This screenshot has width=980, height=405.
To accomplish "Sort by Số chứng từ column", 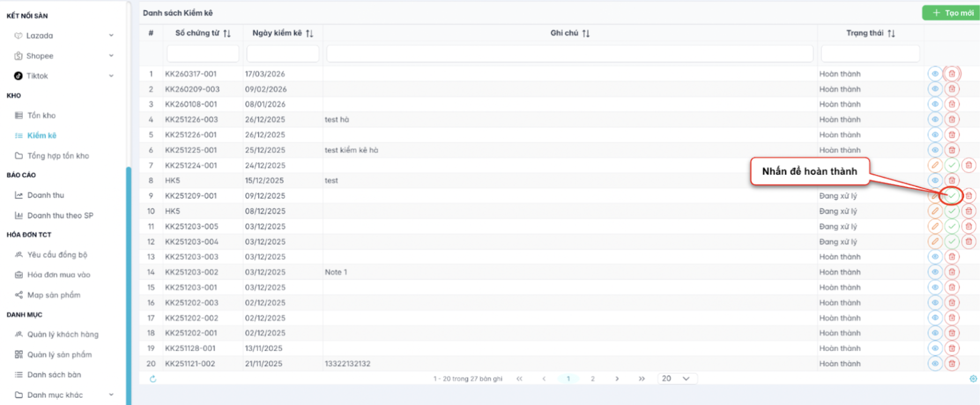I will pyautogui.click(x=227, y=33).
